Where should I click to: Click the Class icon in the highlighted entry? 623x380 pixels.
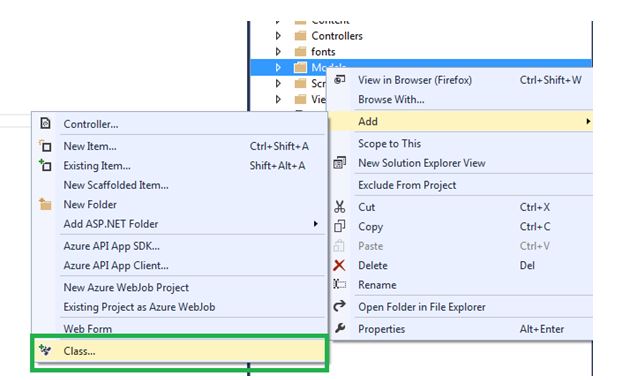pos(45,350)
